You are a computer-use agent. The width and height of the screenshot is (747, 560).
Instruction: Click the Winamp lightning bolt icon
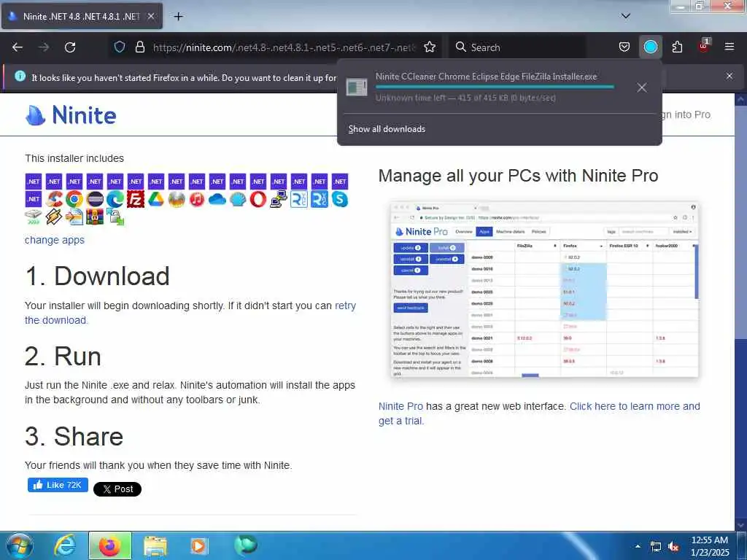(54, 217)
